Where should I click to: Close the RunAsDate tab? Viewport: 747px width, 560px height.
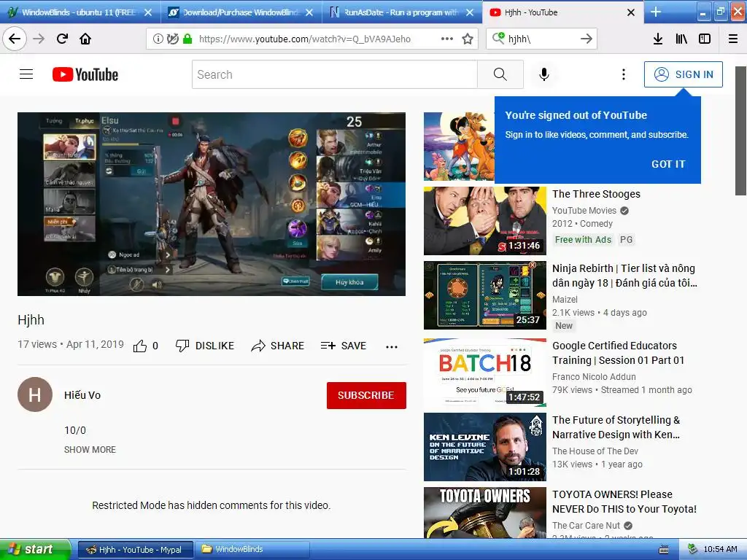point(470,12)
